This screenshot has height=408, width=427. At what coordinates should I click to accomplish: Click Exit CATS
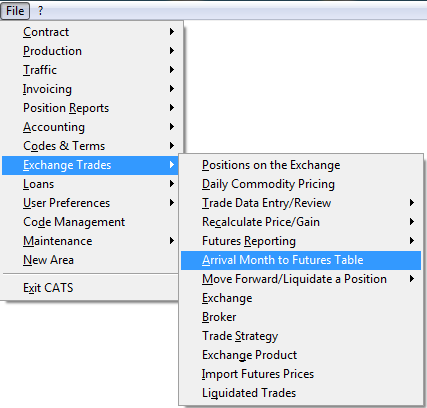pyautogui.click(x=90, y=288)
